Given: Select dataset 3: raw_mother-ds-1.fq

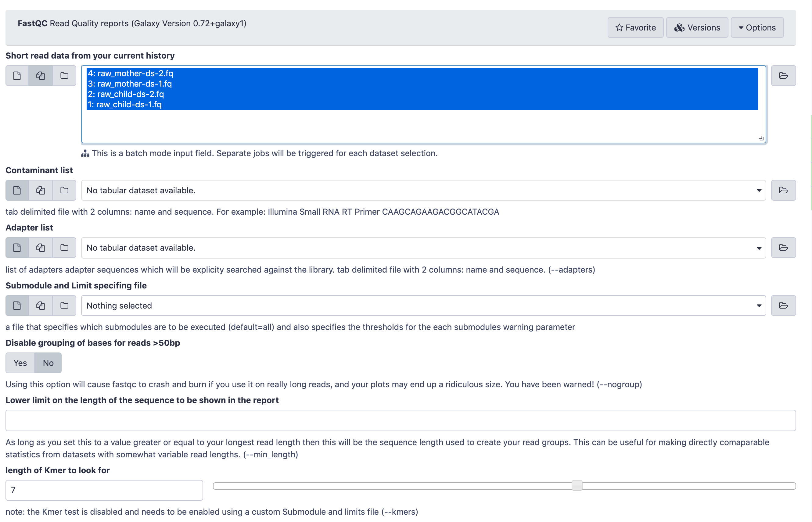Looking at the screenshot, I should tap(422, 84).
